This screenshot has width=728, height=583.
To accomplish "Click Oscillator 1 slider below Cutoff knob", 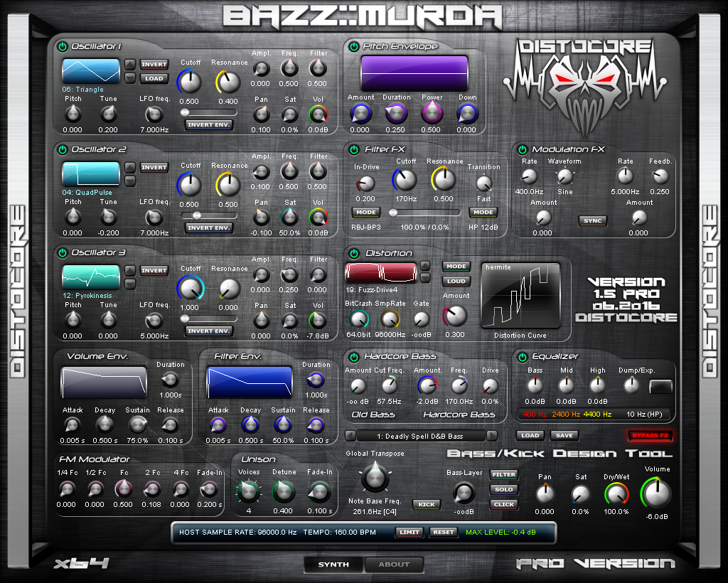I will (209, 112).
